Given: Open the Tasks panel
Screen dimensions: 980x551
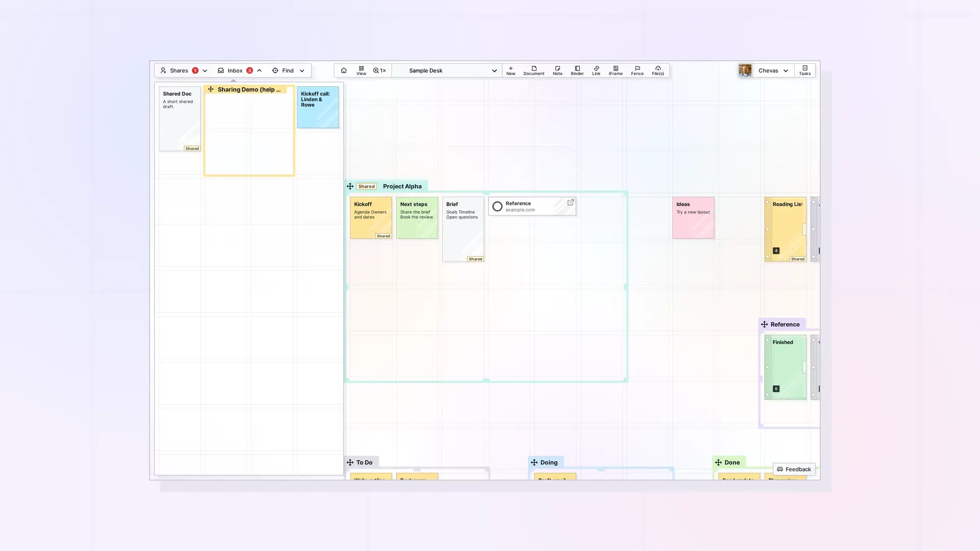Looking at the screenshot, I should pyautogui.click(x=805, y=70).
